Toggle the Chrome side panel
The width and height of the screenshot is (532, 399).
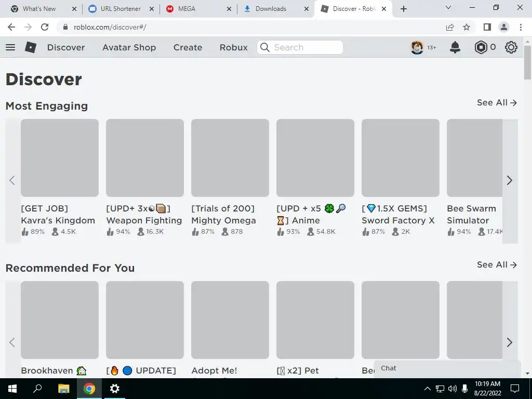click(x=487, y=27)
